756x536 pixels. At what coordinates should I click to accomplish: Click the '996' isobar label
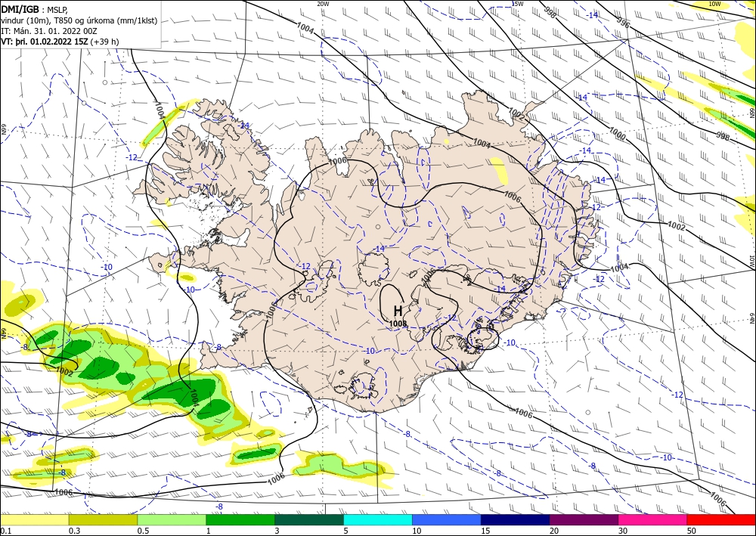(x=623, y=22)
